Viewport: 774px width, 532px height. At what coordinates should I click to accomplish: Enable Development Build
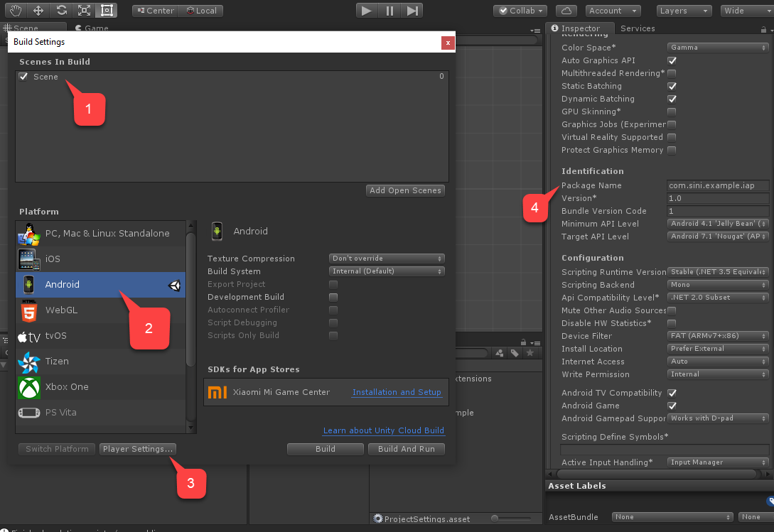click(333, 297)
